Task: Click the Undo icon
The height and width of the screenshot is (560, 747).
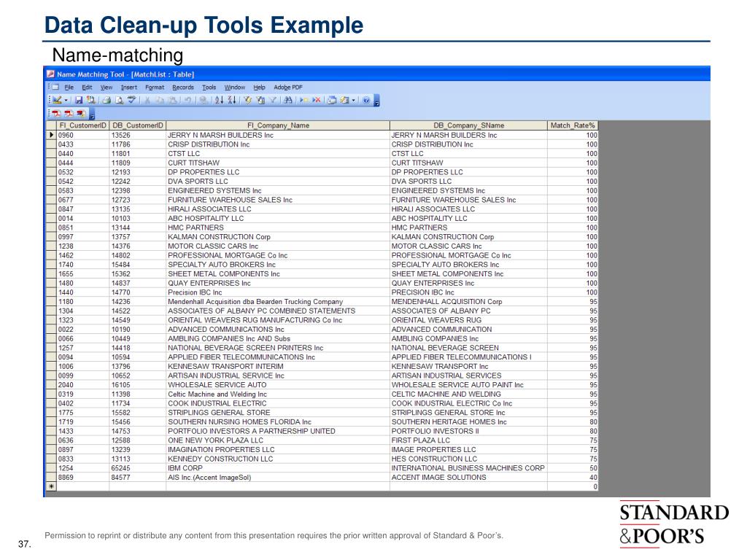Action: [187, 100]
